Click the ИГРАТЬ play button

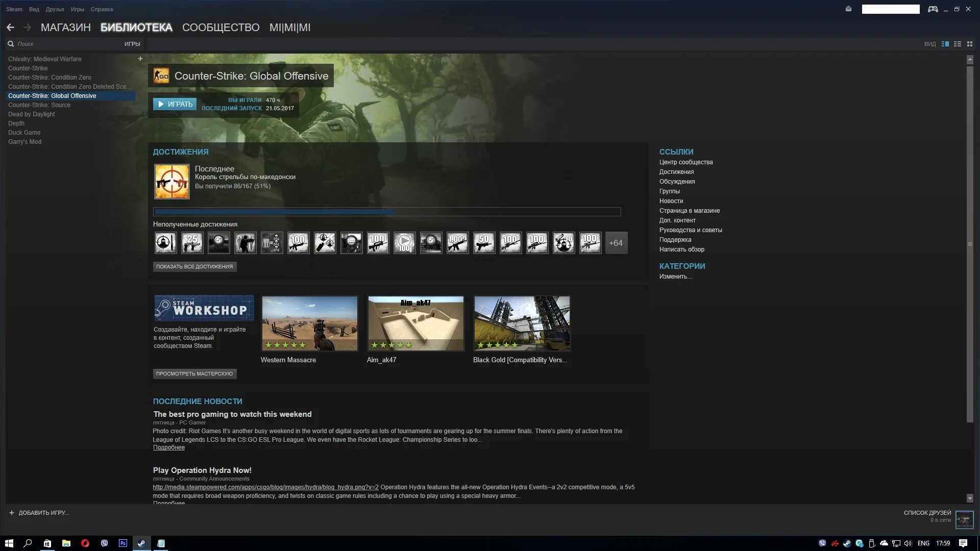click(175, 104)
